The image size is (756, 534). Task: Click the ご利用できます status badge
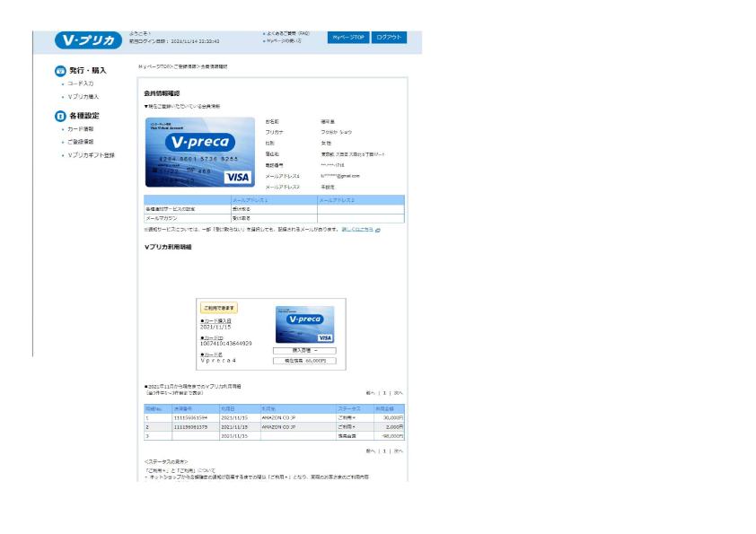point(219,307)
